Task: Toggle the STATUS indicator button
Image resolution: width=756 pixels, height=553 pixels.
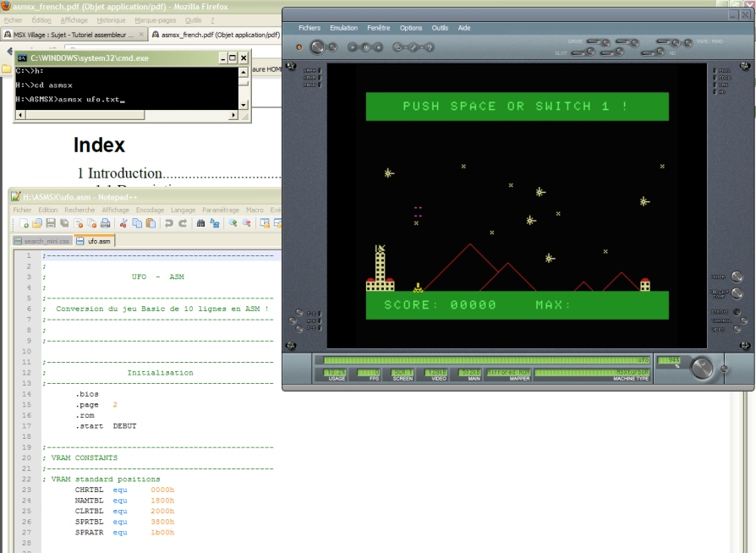Action: pos(737,312)
